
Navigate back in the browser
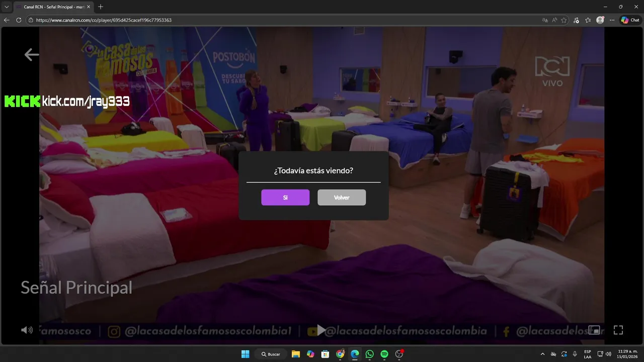tap(7, 20)
